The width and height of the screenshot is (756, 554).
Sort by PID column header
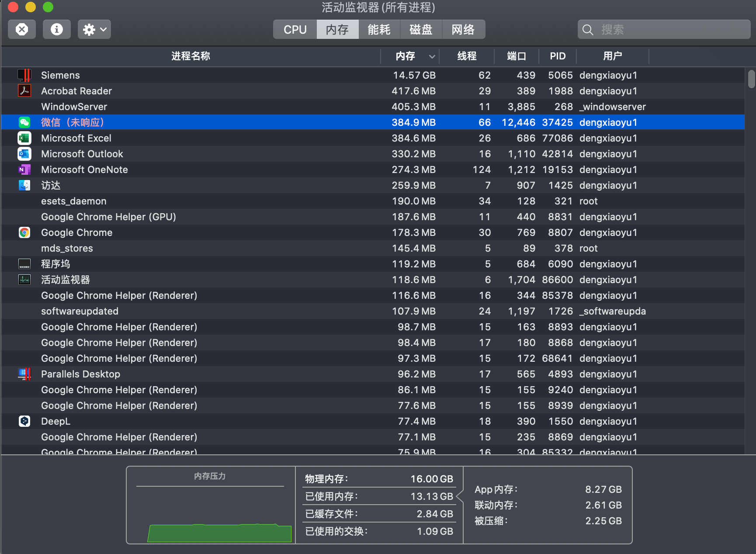tap(558, 56)
